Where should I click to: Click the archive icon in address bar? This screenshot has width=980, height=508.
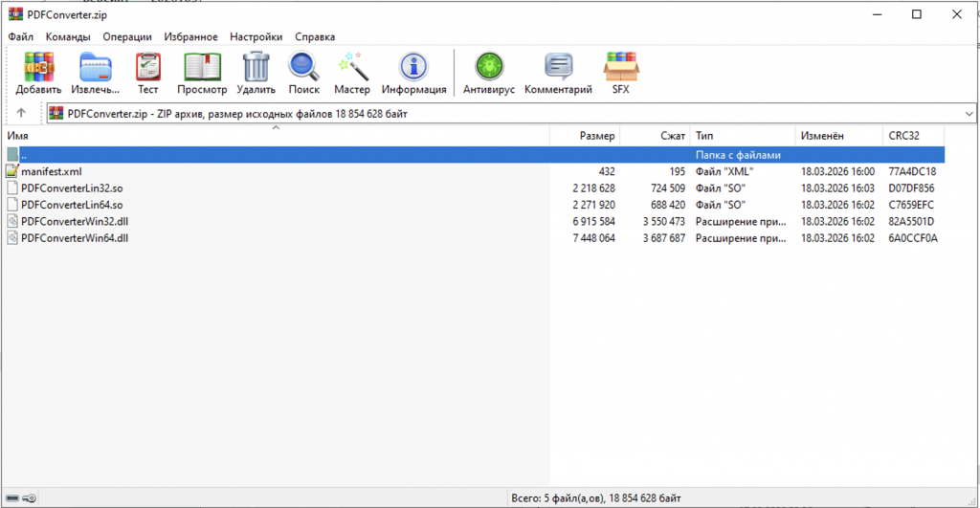(56, 113)
